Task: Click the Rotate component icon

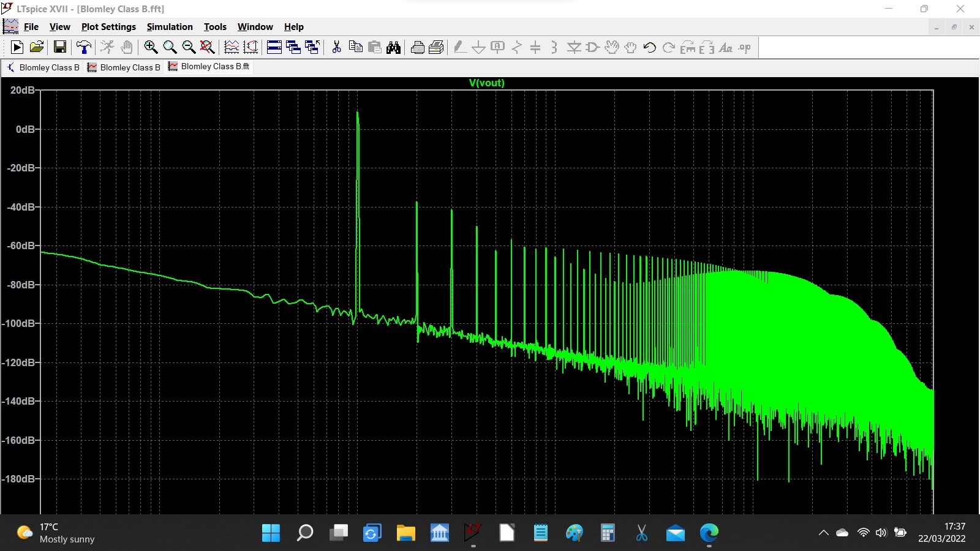Action: 688,47
